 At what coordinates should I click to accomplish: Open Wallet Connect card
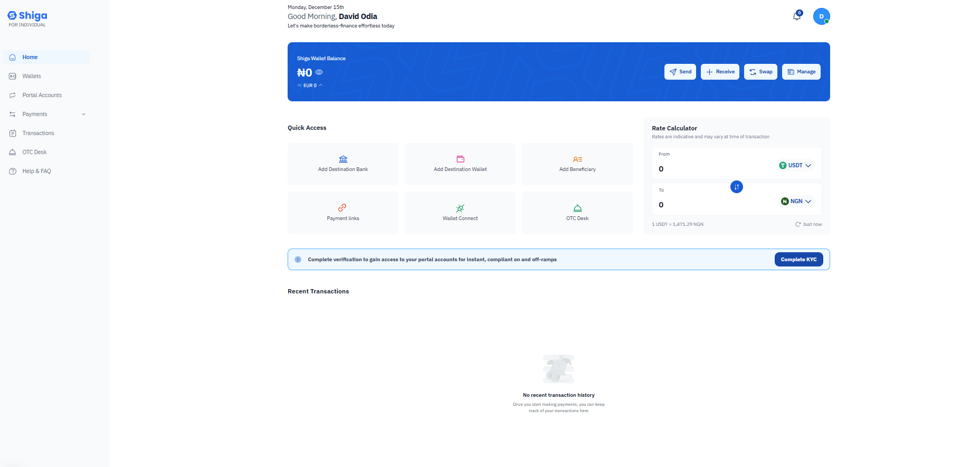click(460, 213)
